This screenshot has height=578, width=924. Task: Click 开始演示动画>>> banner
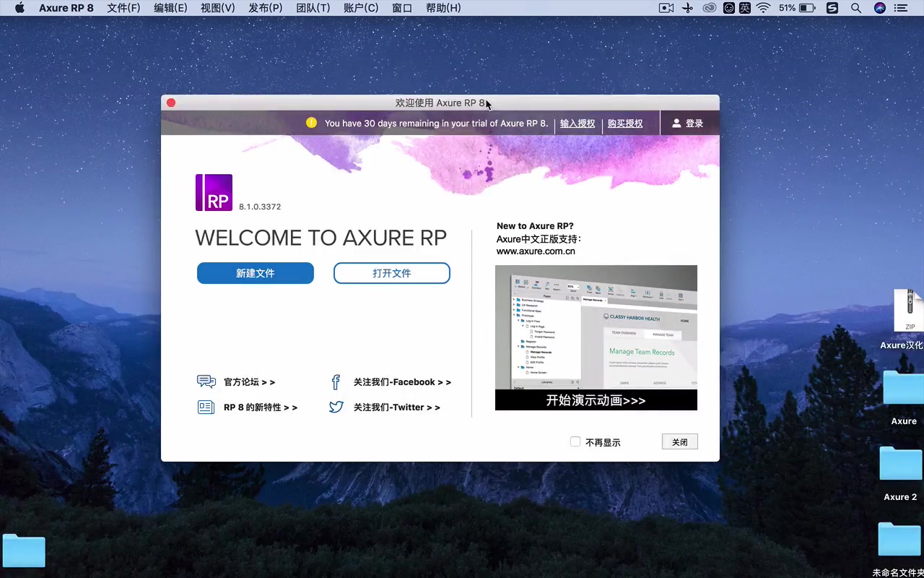point(596,400)
